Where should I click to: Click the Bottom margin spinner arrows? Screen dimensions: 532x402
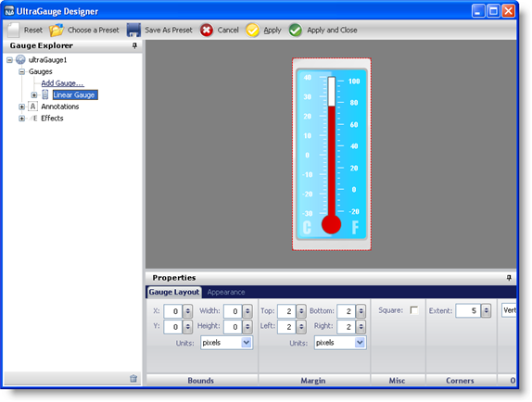click(x=361, y=311)
